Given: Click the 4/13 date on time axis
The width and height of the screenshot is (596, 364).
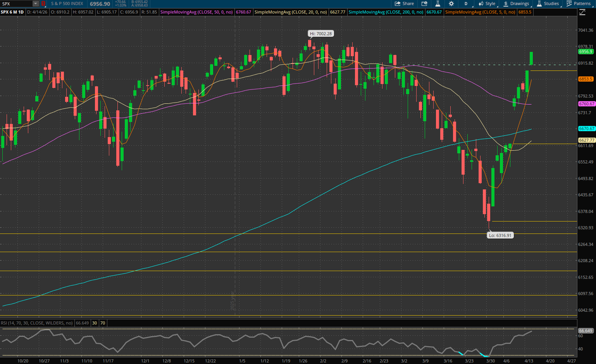Looking at the screenshot, I should click(529, 361).
